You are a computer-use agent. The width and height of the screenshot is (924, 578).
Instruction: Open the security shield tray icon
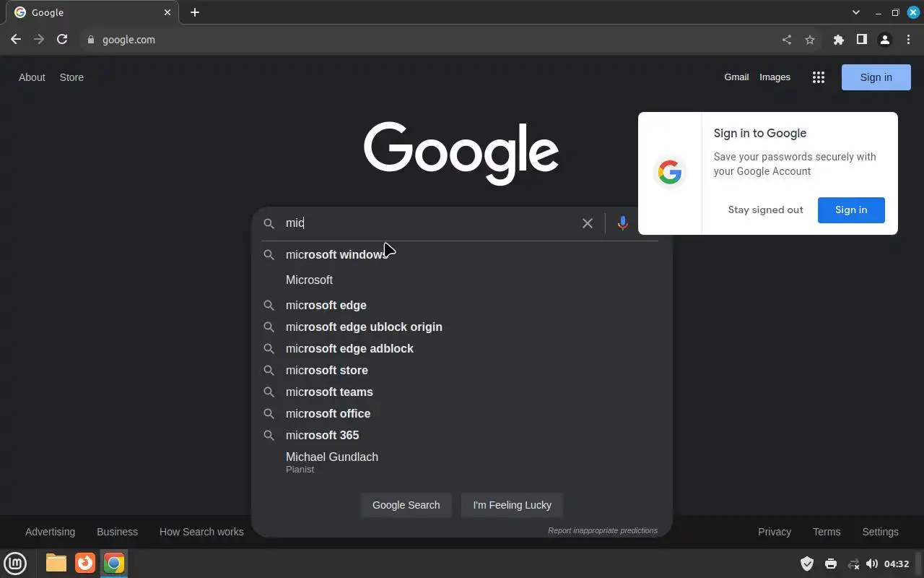click(x=807, y=564)
